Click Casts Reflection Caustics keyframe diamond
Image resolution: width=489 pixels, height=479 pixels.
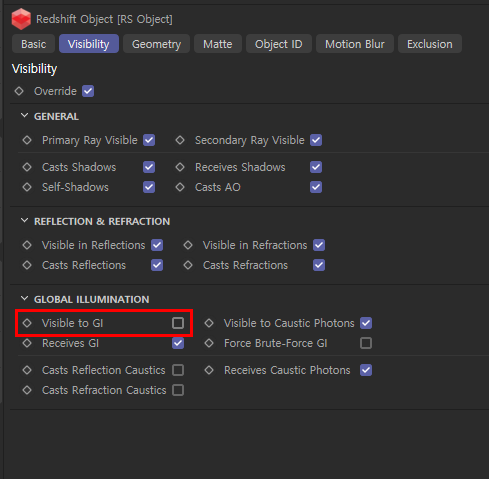(27, 370)
